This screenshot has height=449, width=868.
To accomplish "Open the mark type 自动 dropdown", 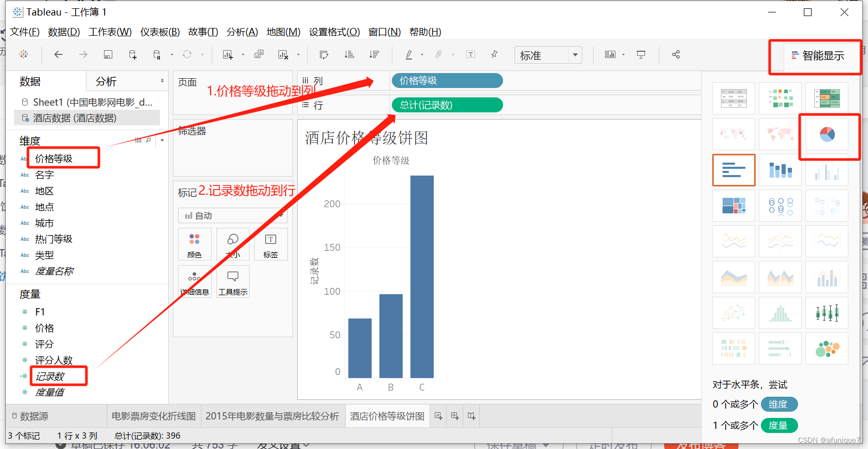I will [x=232, y=215].
